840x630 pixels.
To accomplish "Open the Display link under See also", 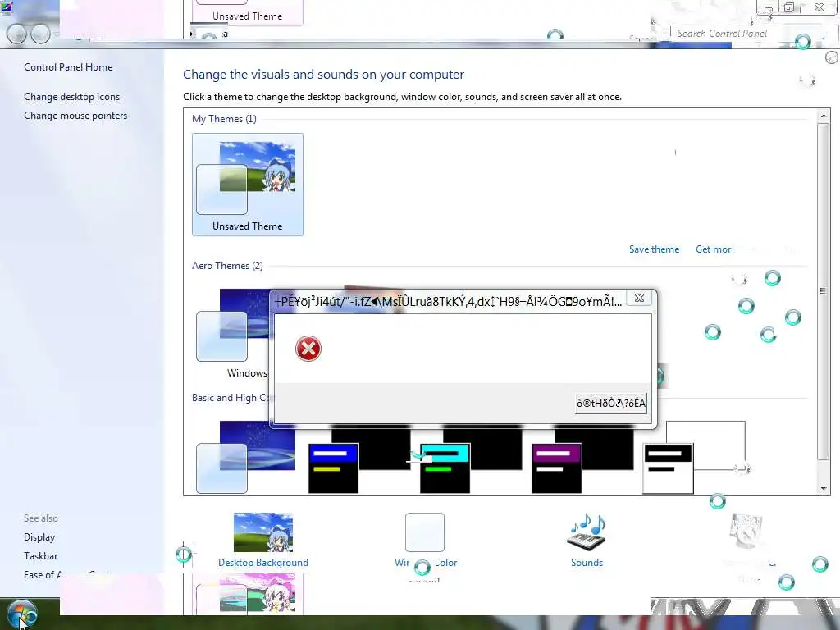I will point(39,537).
